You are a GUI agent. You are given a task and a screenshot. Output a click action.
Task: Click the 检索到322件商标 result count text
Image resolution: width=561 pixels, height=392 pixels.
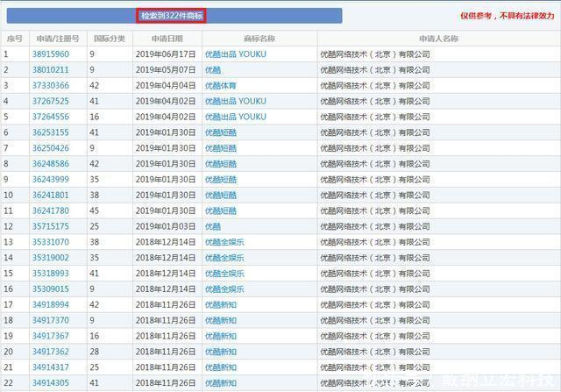tap(172, 16)
